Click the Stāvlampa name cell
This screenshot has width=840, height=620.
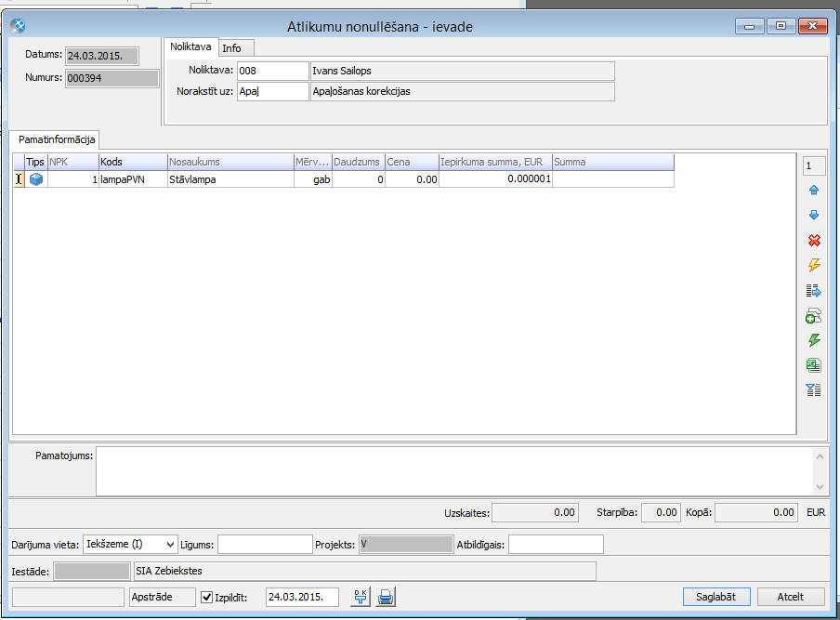coord(230,179)
